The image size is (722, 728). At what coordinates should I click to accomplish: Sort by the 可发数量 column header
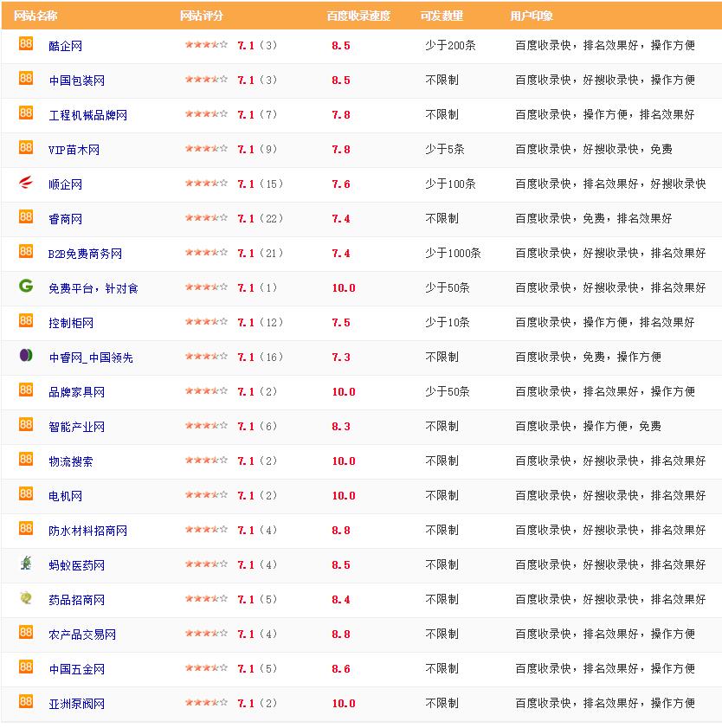[x=442, y=16]
